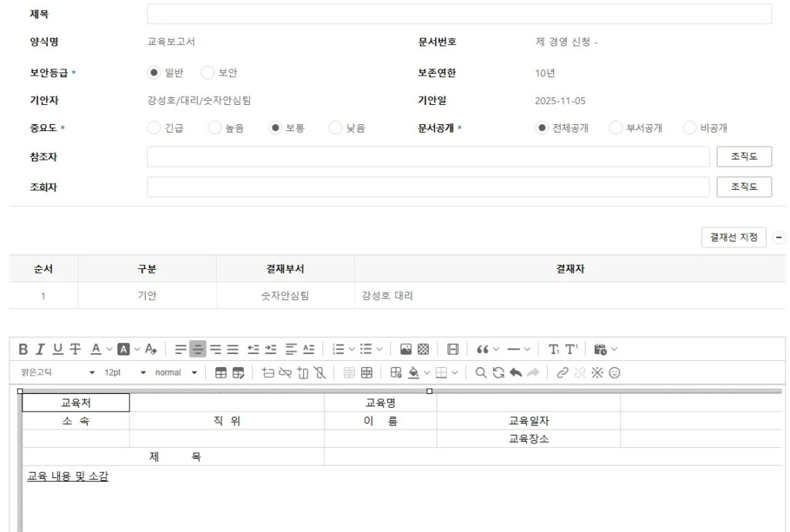The height and width of the screenshot is (532, 790).
Task: Click the insert image icon
Action: point(406,349)
